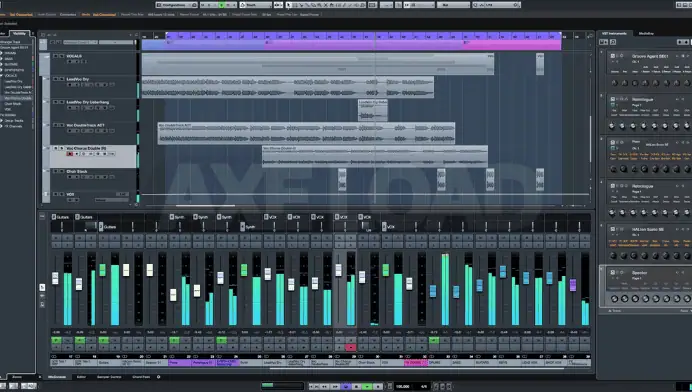Collapse VOCALS folder in Visibility list
692x392 pixels.
click(x=2, y=75)
